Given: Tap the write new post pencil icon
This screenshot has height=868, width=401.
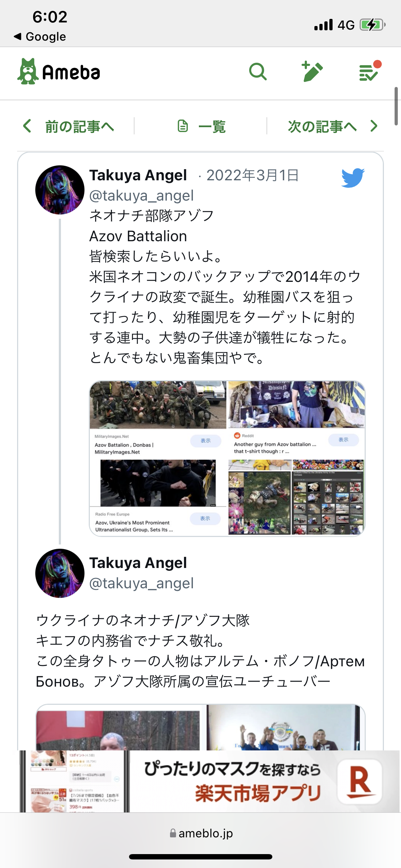Looking at the screenshot, I should (312, 71).
